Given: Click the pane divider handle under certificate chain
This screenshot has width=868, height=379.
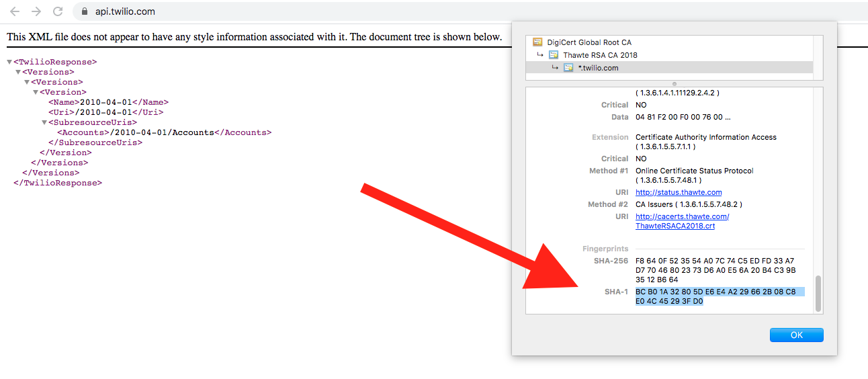Looking at the screenshot, I should pyautogui.click(x=674, y=84).
